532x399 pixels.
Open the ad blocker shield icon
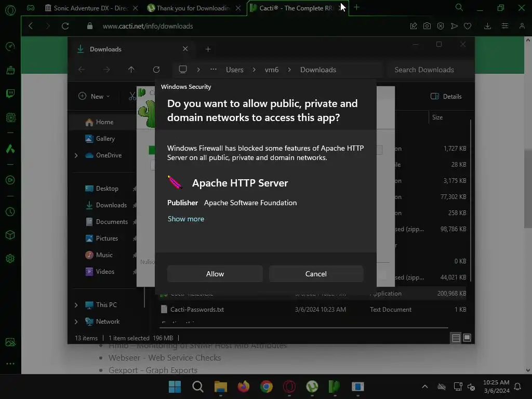click(x=441, y=26)
